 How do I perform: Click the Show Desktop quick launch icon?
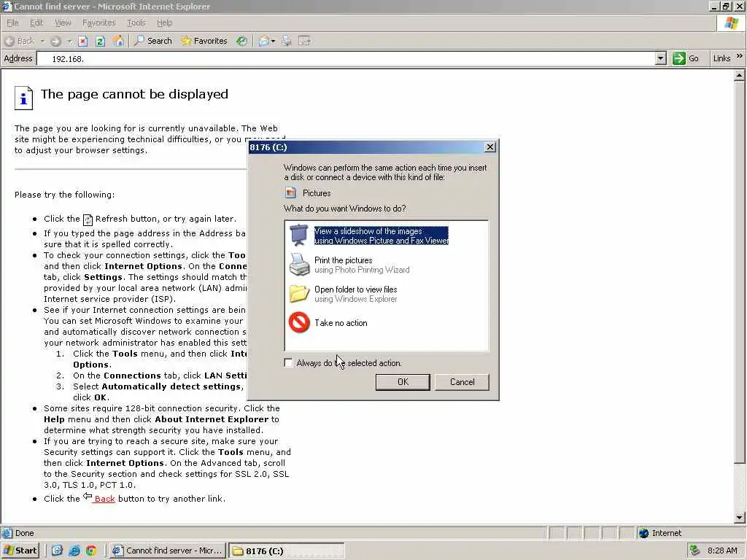point(57,551)
